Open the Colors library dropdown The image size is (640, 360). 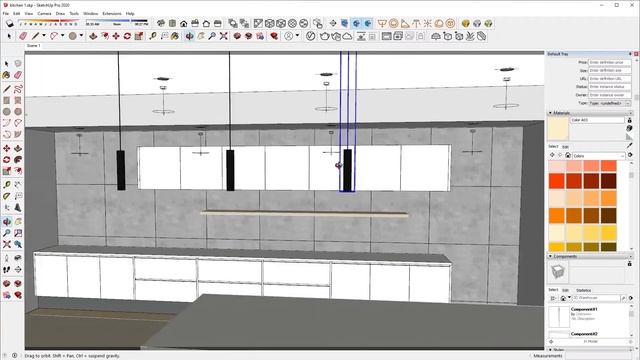point(599,156)
